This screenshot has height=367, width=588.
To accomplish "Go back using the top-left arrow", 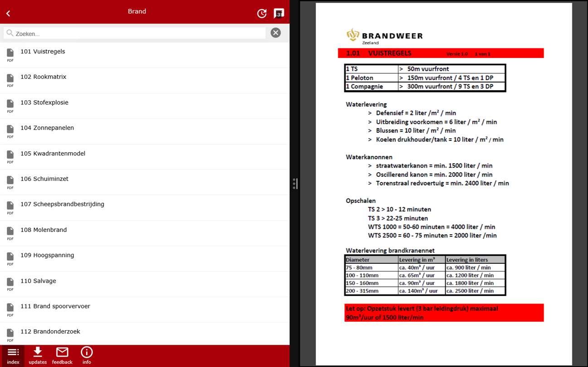I will (x=8, y=14).
